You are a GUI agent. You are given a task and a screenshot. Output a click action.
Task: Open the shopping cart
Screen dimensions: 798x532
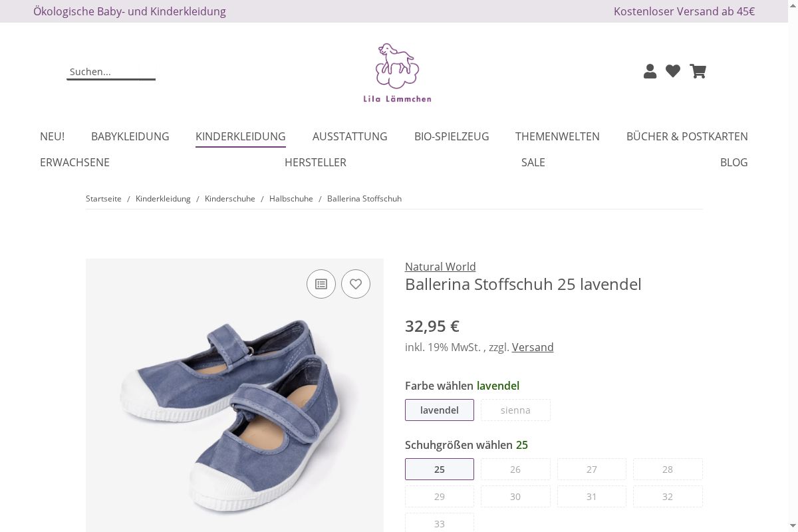698,71
